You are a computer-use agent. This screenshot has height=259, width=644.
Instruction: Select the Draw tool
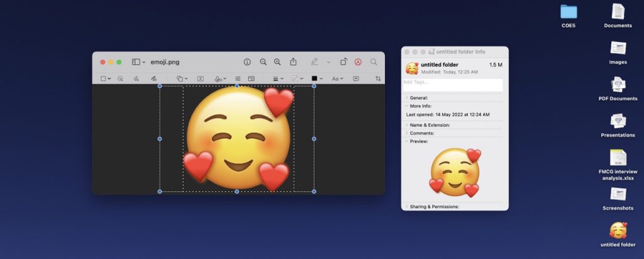pos(153,79)
